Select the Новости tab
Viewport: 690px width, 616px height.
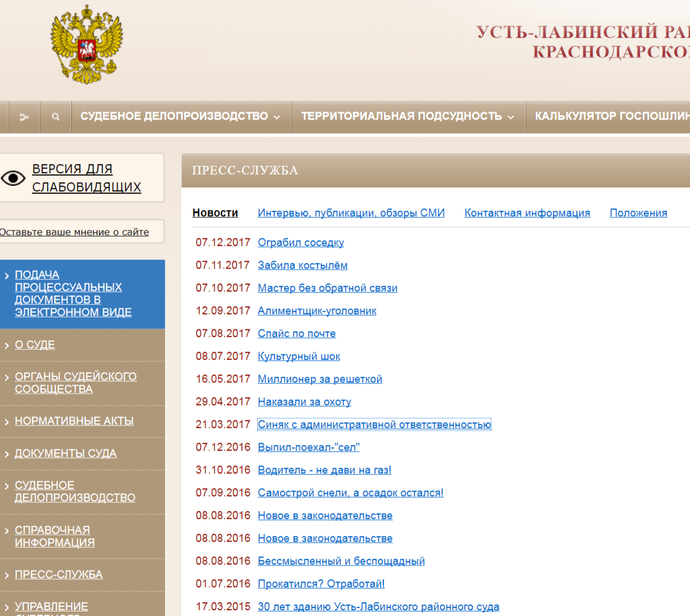215,213
